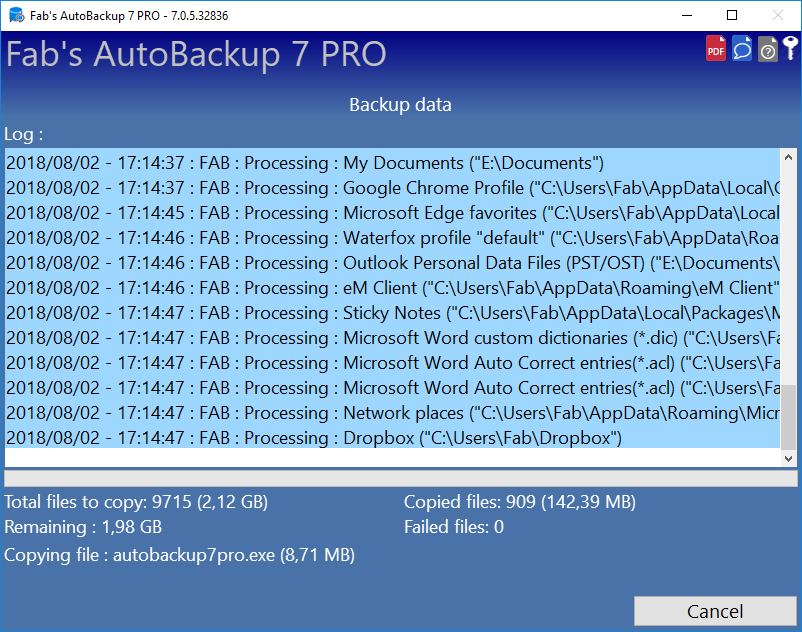The image size is (802, 632).
Task: Click the blue speech bubble feedback icon
Action: [x=742, y=49]
